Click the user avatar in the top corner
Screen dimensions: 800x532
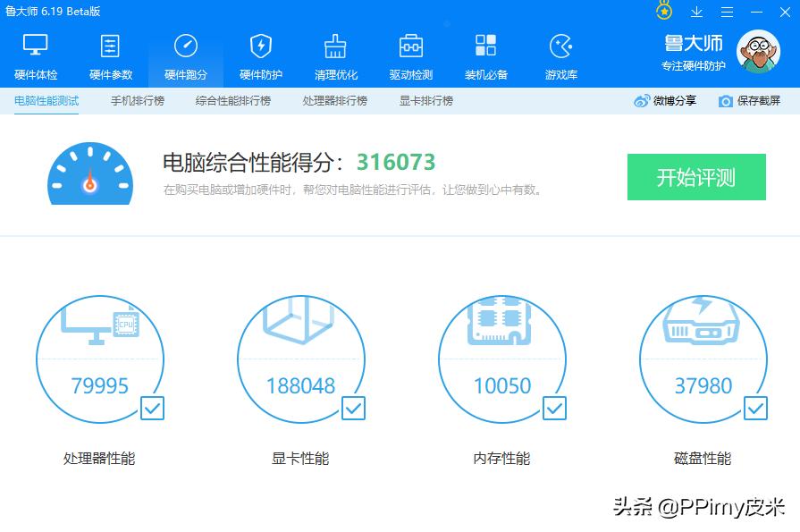(x=757, y=51)
